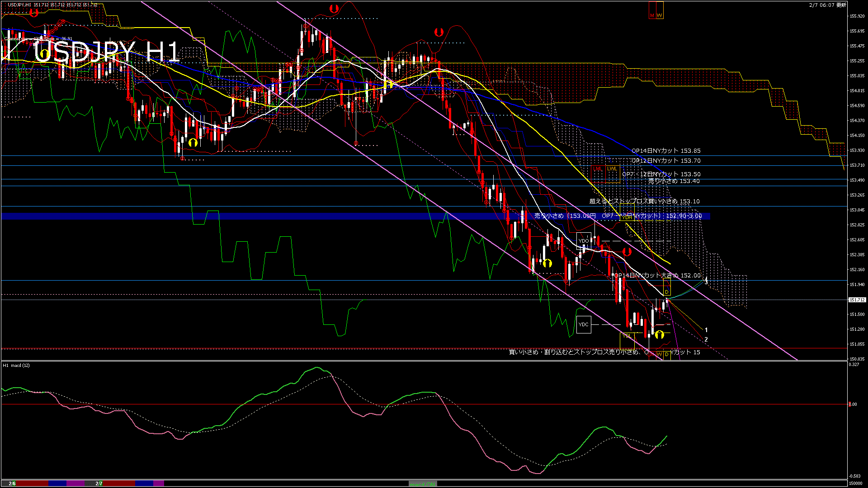The image size is (868, 488).
Task: Select the 2/6 date marker
Action: (x=12, y=483)
